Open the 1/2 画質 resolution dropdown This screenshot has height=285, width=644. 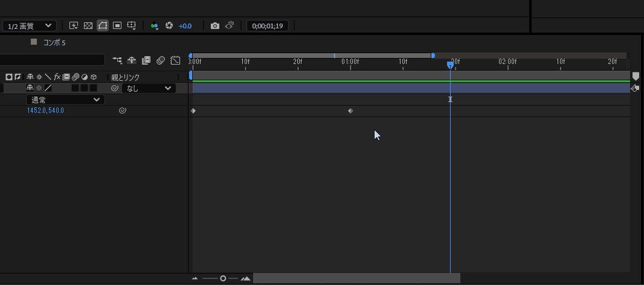[30, 26]
